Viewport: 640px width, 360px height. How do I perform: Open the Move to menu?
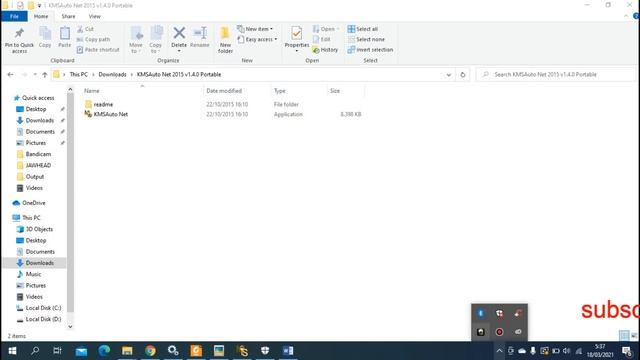(136, 40)
